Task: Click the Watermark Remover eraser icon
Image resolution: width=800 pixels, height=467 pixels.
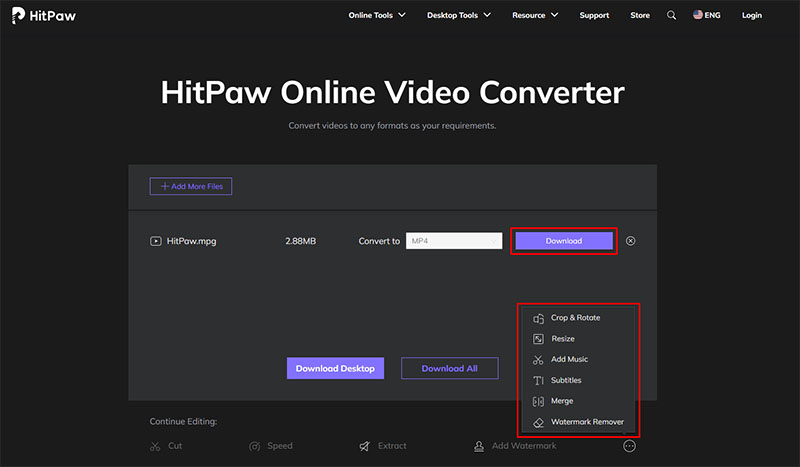Action: [538, 423]
